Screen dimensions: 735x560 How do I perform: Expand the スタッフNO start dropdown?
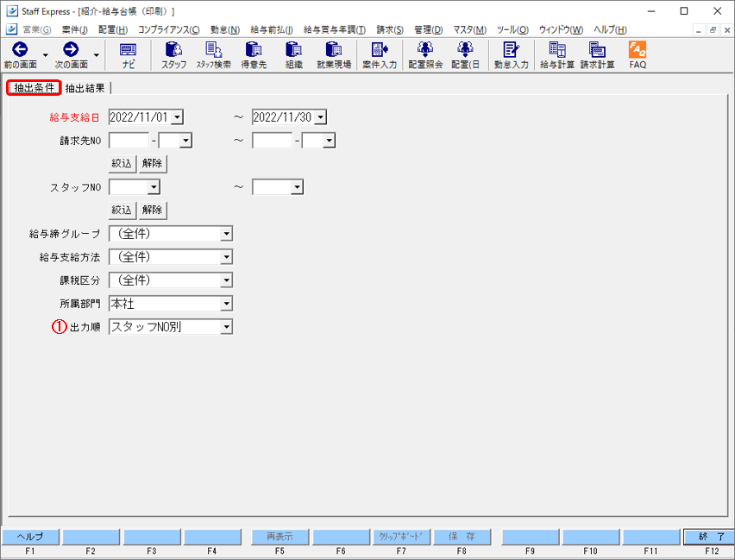(154, 187)
